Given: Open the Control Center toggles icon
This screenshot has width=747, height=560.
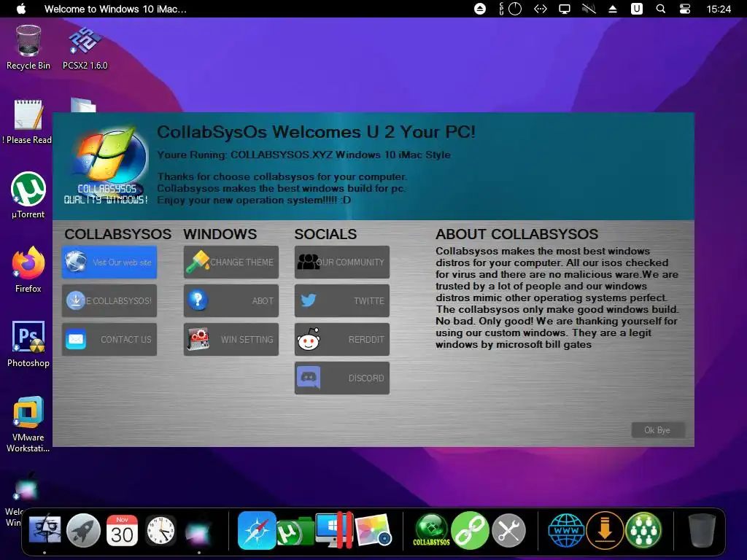Looking at the screenshot, I should click(684, 9).
